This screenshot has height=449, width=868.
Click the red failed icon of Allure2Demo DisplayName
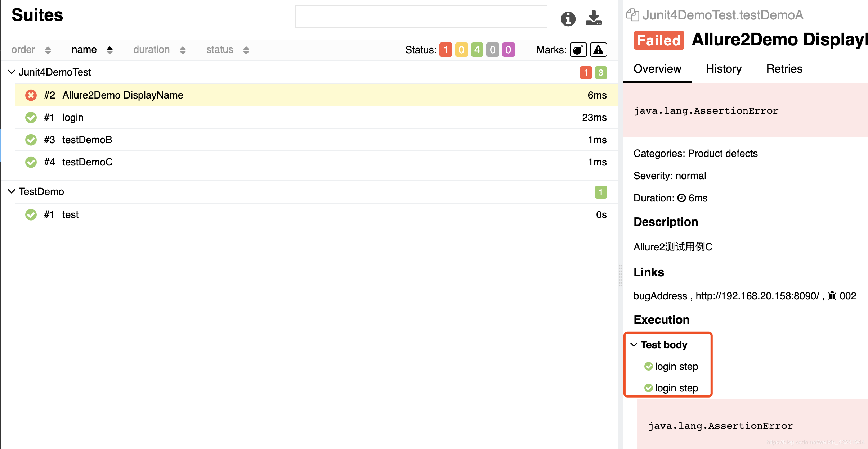[31, 95]
